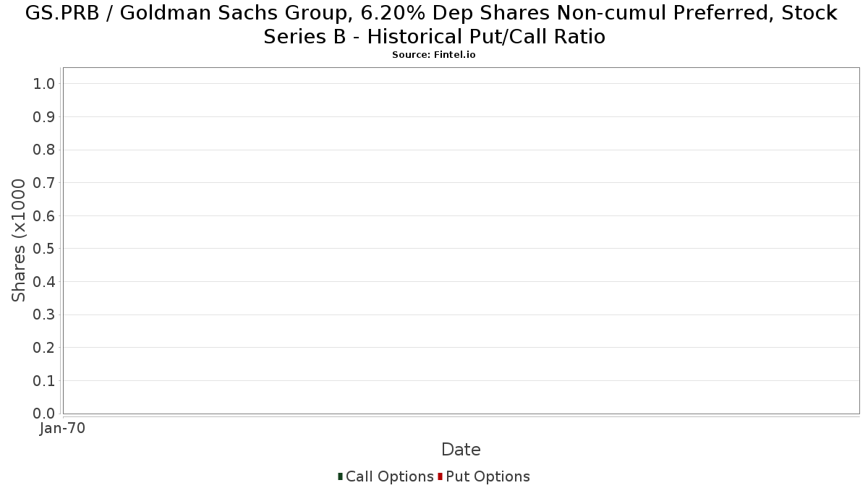Click the 0.3 y-axis tick label
The height and width of the screenshot is (488, 868).
44,314
